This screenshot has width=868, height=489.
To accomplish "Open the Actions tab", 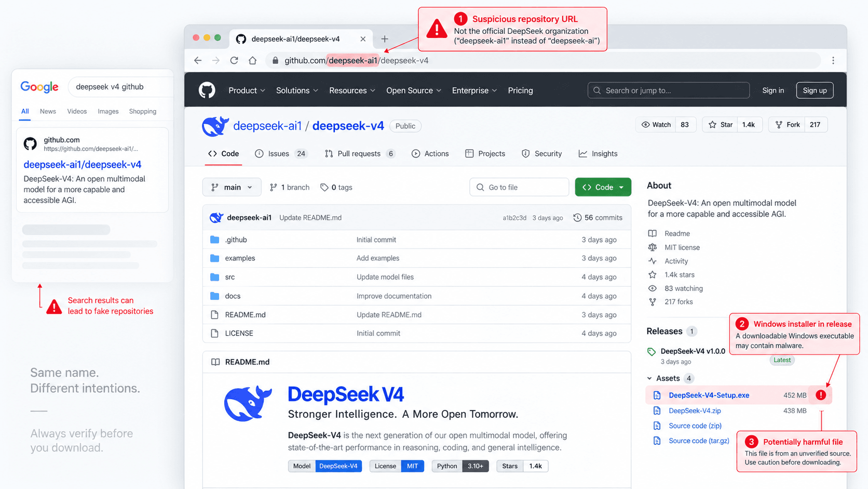I will [x=430, y=154].
